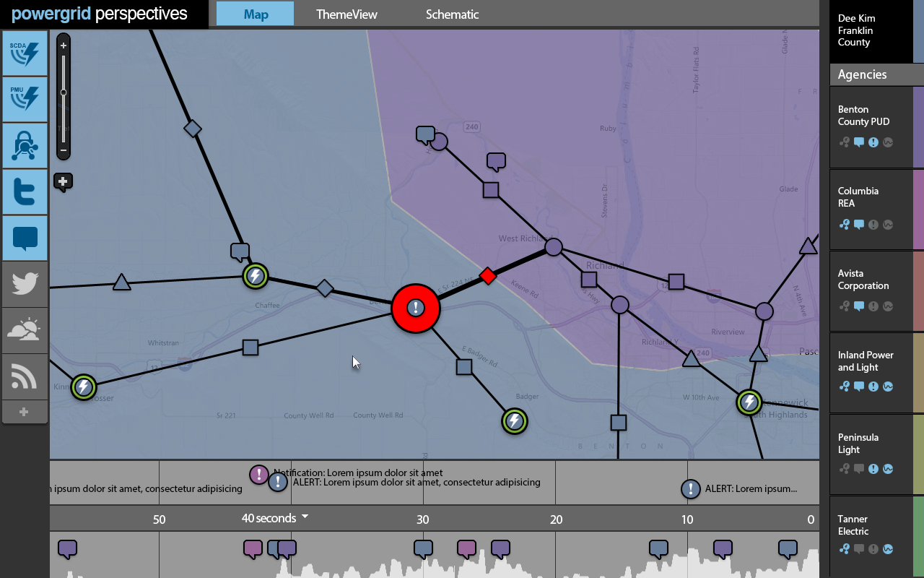
Task: Toggle Tanner Electric network icon
Action: point(845,550)
